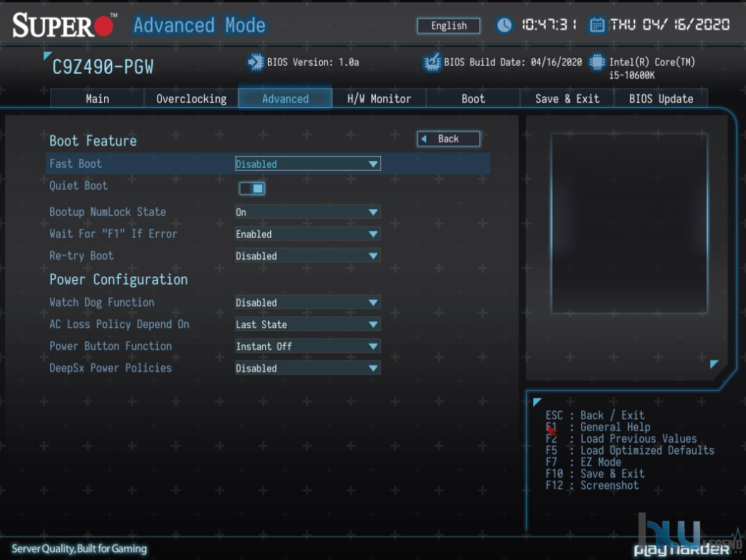Viewport: 746px width, 560px height.
Task: Open the DeepSx Power Policies dropdown
Action: (308, 368)
